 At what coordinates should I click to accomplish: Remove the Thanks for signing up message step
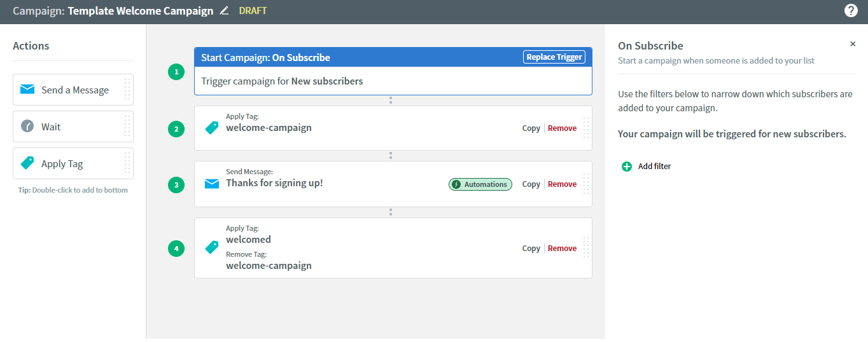point(562,184)
